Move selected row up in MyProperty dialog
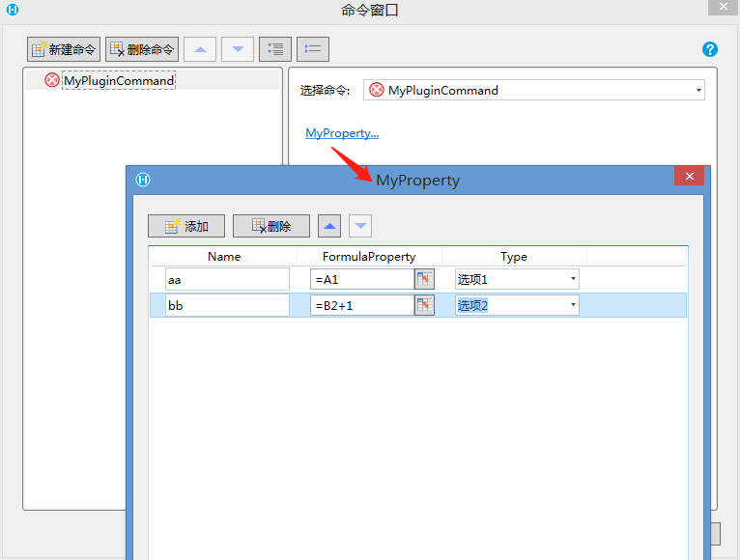 click(329, 226)
